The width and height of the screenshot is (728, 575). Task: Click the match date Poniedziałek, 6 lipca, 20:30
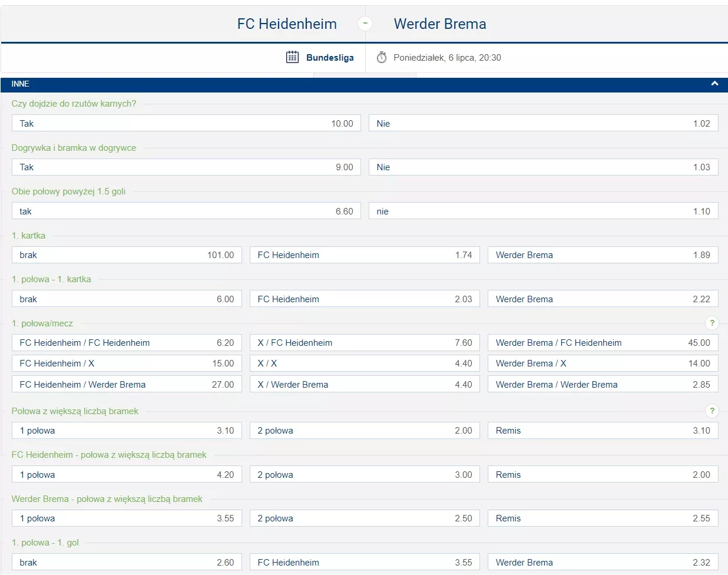click(447, 58)
